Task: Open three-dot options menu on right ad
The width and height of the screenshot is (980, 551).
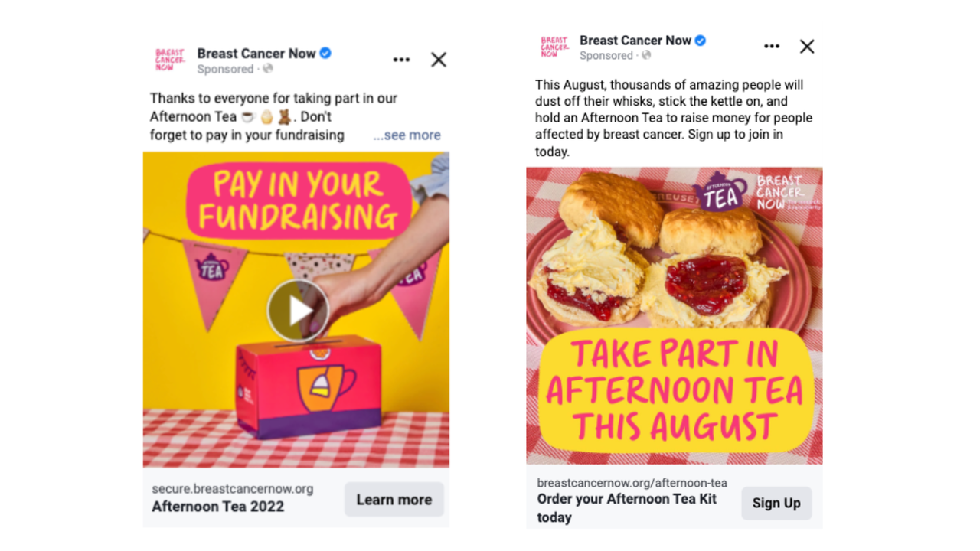Action: [772, 47]
